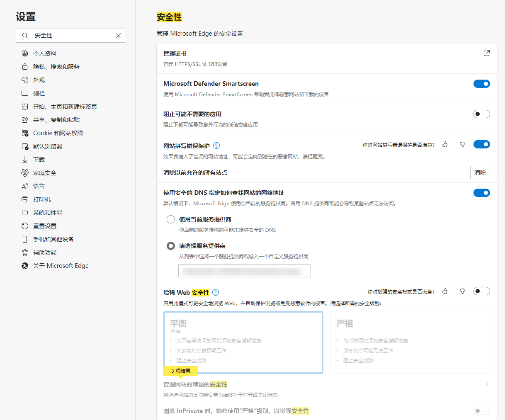The height and width of the screenshot is (420, 505).
Task: Open 管理证书 row
Action: (x=327, y=58)
